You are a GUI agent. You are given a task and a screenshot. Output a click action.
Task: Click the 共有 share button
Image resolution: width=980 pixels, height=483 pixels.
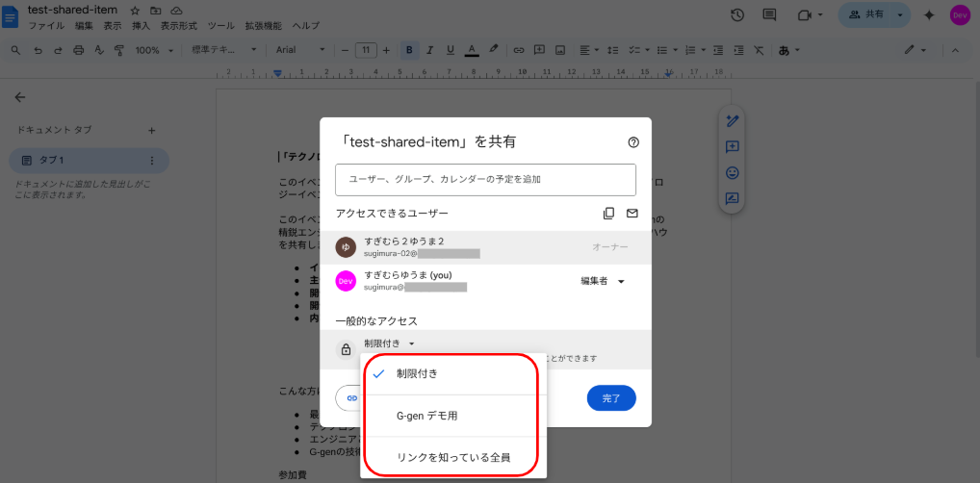tap(865, 14)
